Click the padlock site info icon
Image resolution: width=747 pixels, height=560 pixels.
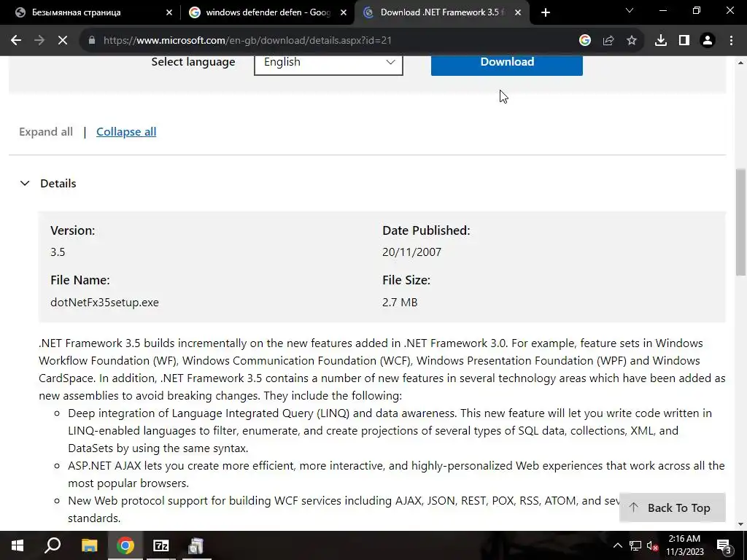(x=92, y=41)
